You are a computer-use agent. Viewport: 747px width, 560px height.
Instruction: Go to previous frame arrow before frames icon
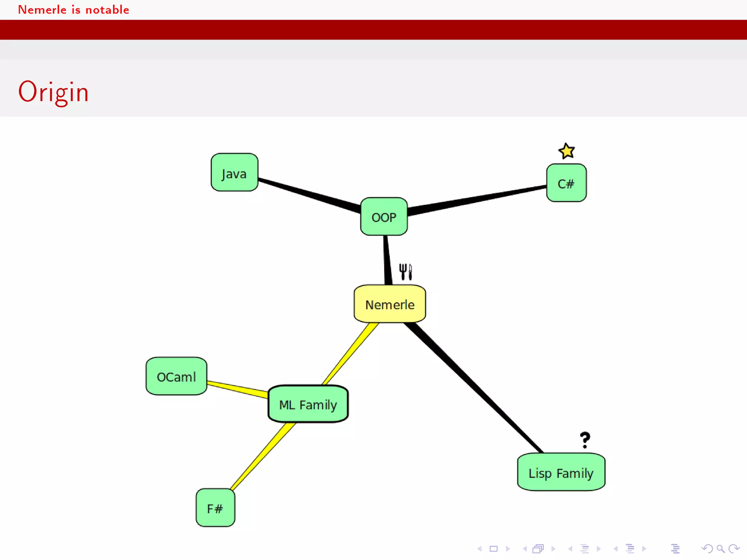point(525,549)
